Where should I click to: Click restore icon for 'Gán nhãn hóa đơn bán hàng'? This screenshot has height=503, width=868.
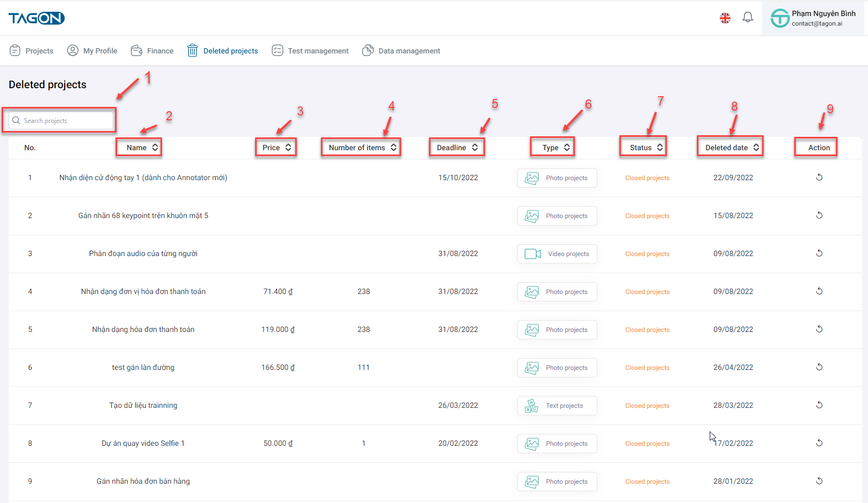pyautogui.click(x=819, y=481)
